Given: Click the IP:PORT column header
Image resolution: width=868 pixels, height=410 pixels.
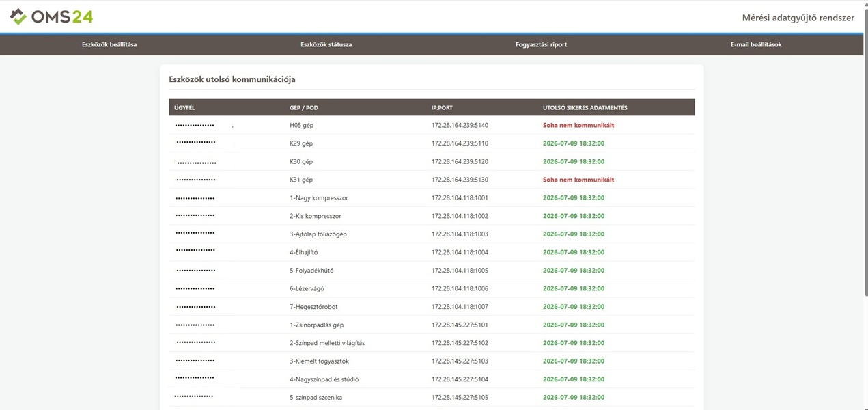Looking at the screenshot, I should click(x=442, y=107).
